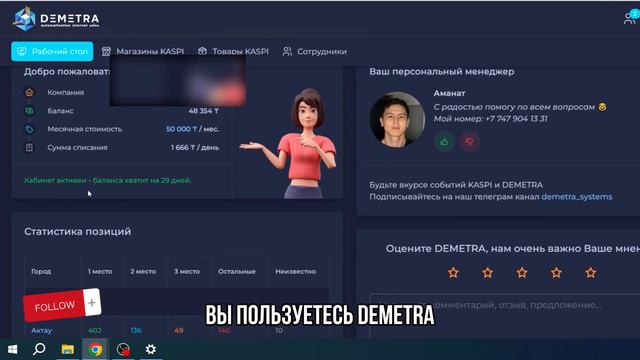Click the DEMETRA logo
Viewport: 640px width, 360px height.
point(56,19)
